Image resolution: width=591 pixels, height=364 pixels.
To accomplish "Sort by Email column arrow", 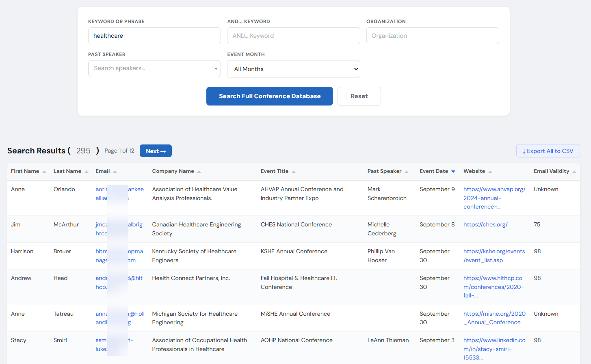I will (x=115, y=172).
